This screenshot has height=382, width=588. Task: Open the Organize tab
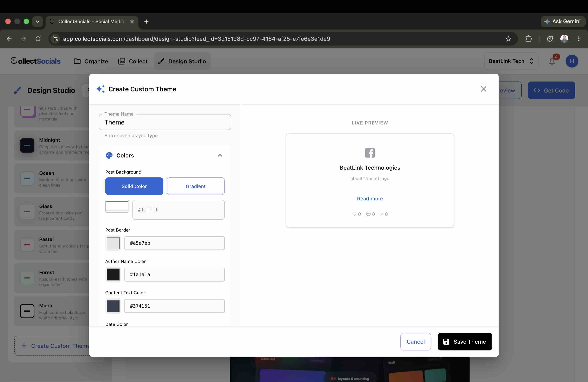[x=91, y=61]
